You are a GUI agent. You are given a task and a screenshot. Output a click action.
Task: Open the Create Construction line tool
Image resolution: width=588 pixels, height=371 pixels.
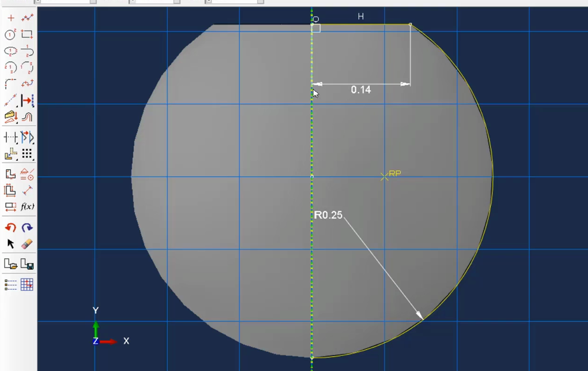pos(10,101)
